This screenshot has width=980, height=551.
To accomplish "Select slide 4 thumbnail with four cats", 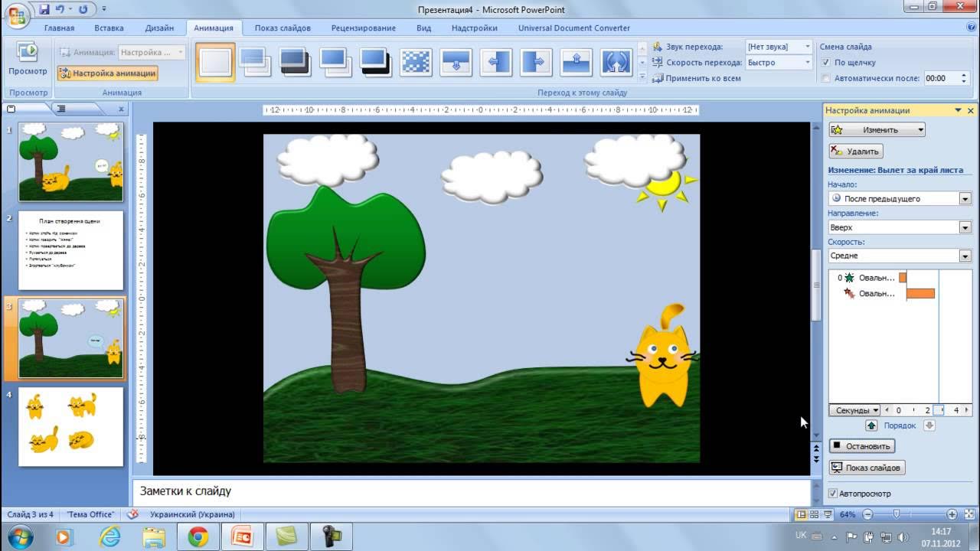I will tap(70, 426).
